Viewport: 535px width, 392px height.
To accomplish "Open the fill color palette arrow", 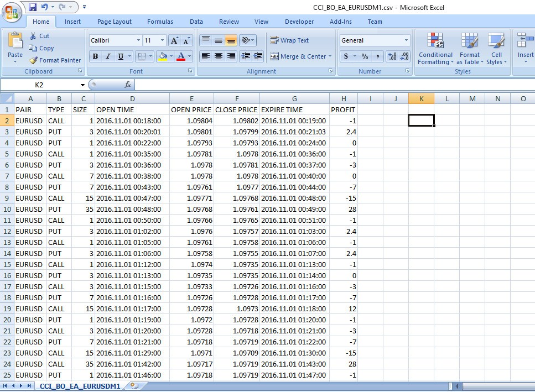I will 171,56.
